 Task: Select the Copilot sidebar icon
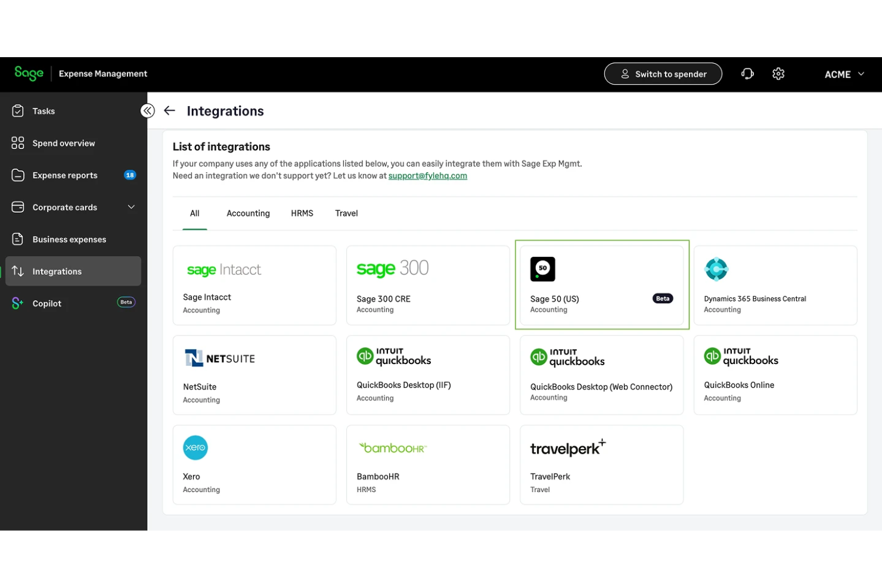[17, 303]
